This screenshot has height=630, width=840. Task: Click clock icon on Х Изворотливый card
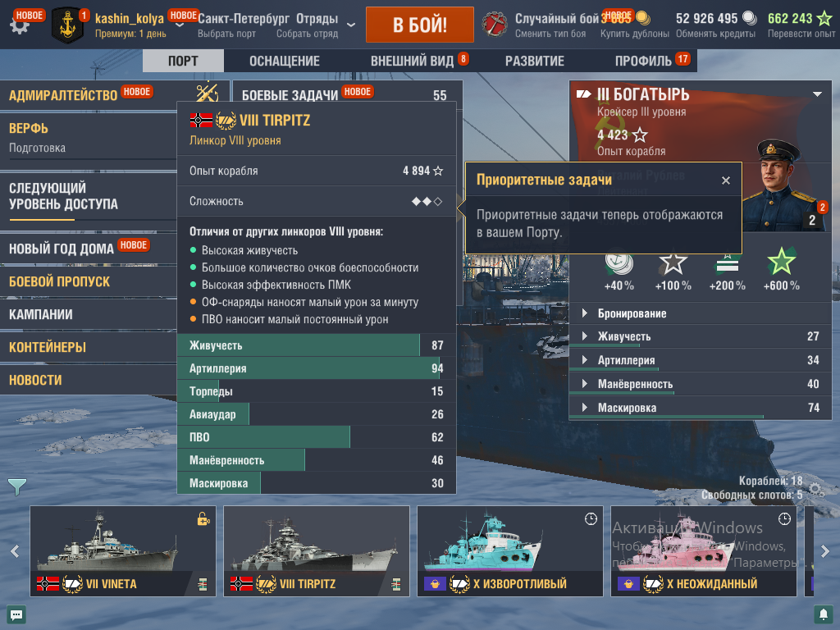click(x=591, y=518)
